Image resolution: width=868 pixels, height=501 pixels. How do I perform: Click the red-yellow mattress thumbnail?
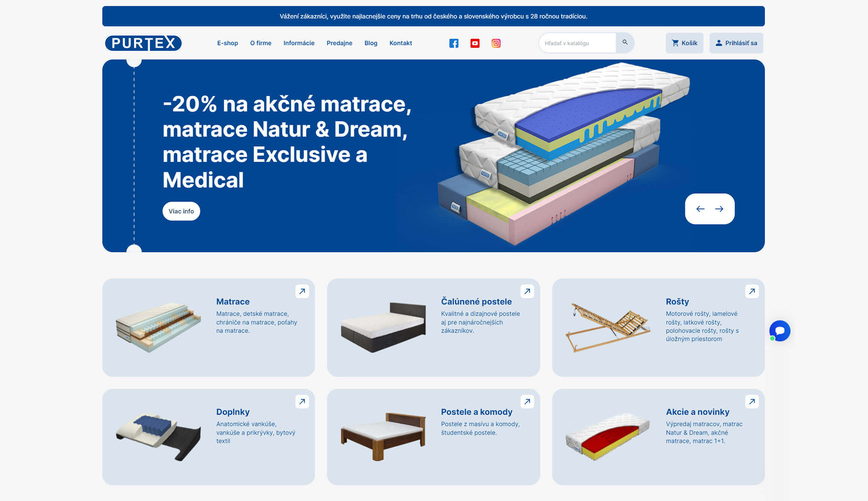coord(608,437)
